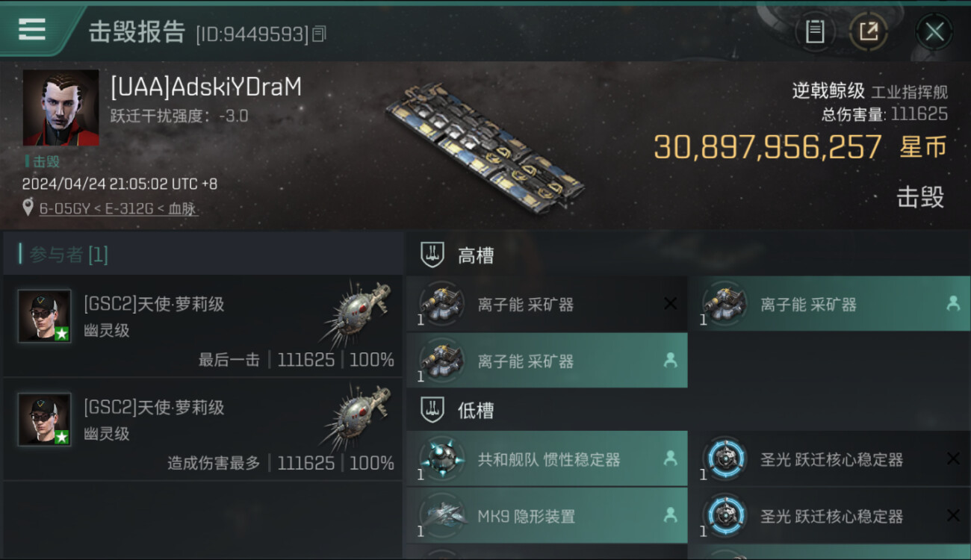The width and height of the screenshot is (971, 560).
Task: Open the clipboard report icon
Action: [815, 31]
